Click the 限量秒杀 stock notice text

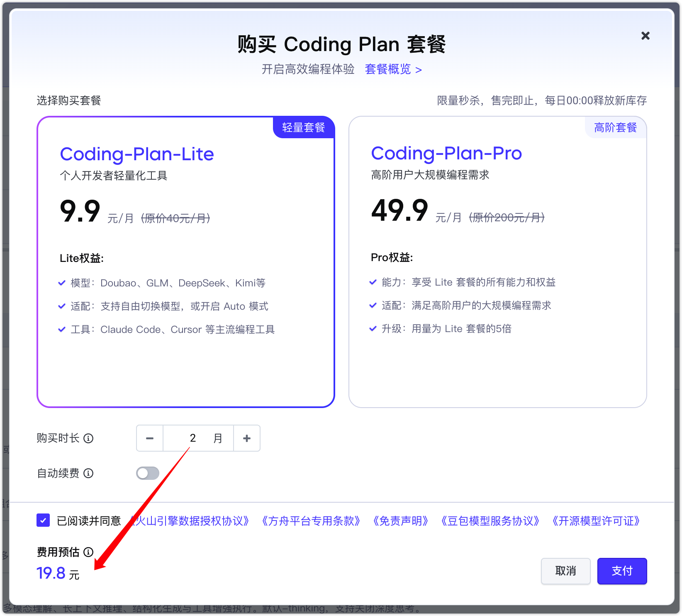click(x=542, y=100)
